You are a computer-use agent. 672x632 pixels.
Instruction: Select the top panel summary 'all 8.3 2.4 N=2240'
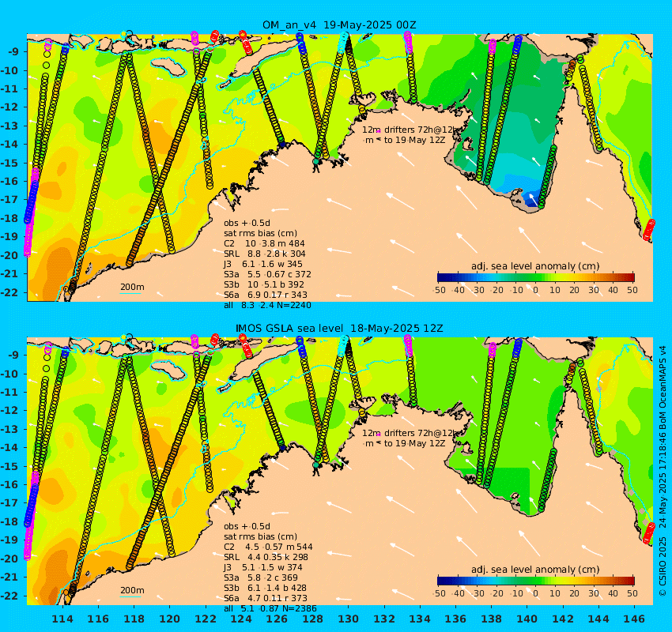(267, 305)
